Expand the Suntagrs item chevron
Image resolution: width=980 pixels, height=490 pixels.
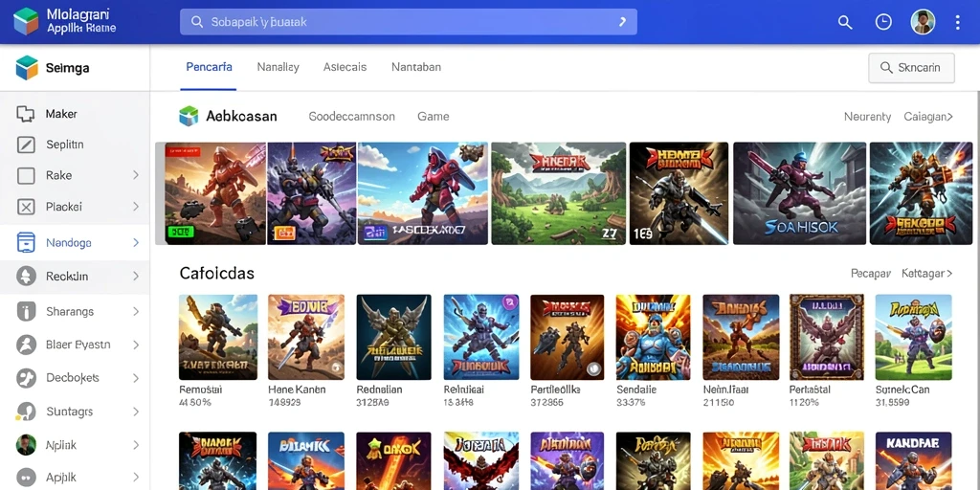(x=136, y=412)
